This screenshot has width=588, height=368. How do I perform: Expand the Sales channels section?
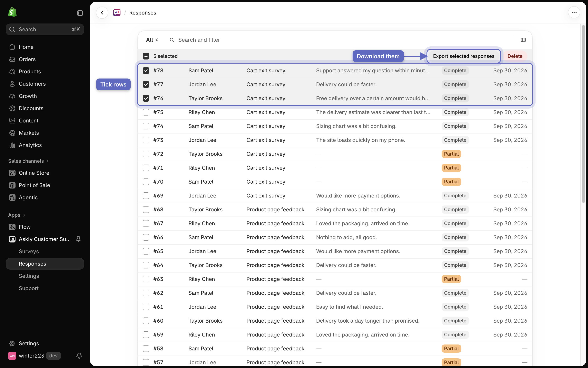click(x=28, y=161)
